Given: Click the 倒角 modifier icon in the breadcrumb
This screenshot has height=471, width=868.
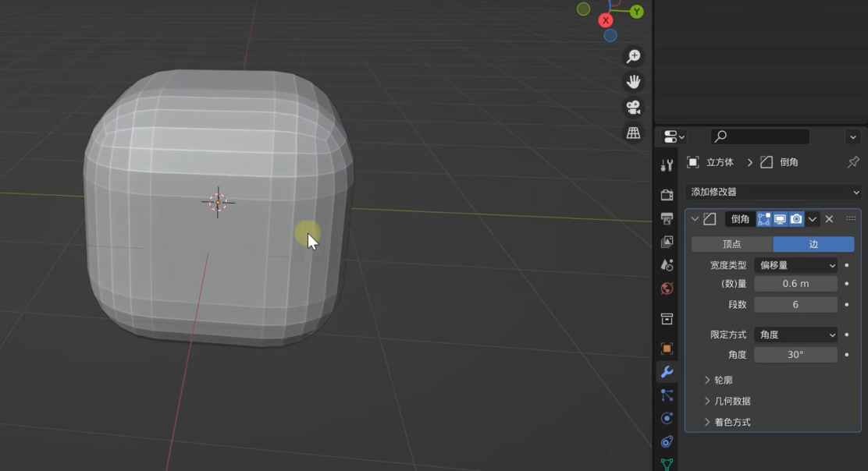Looking at the screenshot, I should coord(767,162).
